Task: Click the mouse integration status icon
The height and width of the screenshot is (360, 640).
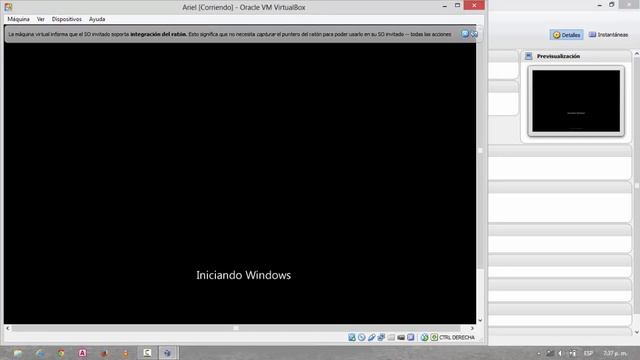Action: point(424,337)
